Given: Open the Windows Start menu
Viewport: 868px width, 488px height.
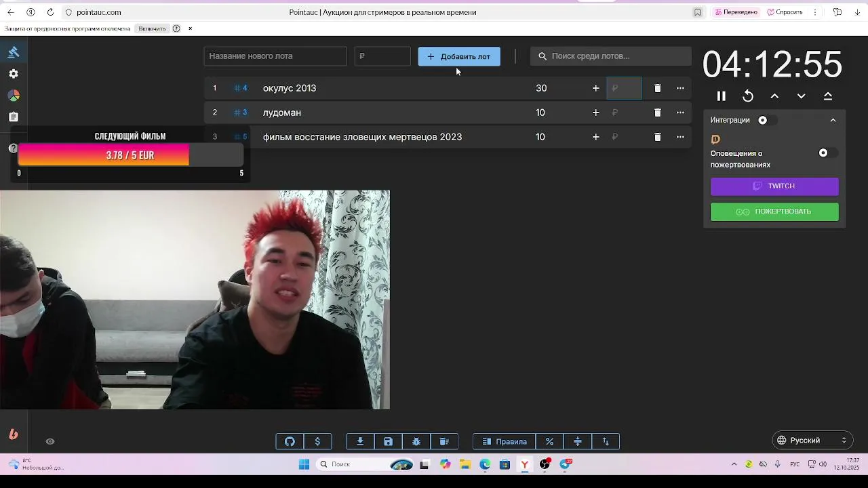Looking at the screenshot, I should pyautogui.click(x=304, y=464).
